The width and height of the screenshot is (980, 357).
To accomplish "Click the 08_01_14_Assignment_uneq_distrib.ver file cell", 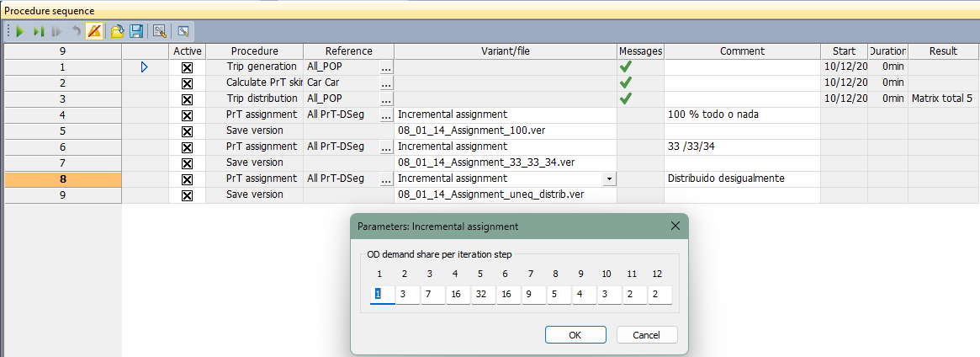I will point(506,195).
